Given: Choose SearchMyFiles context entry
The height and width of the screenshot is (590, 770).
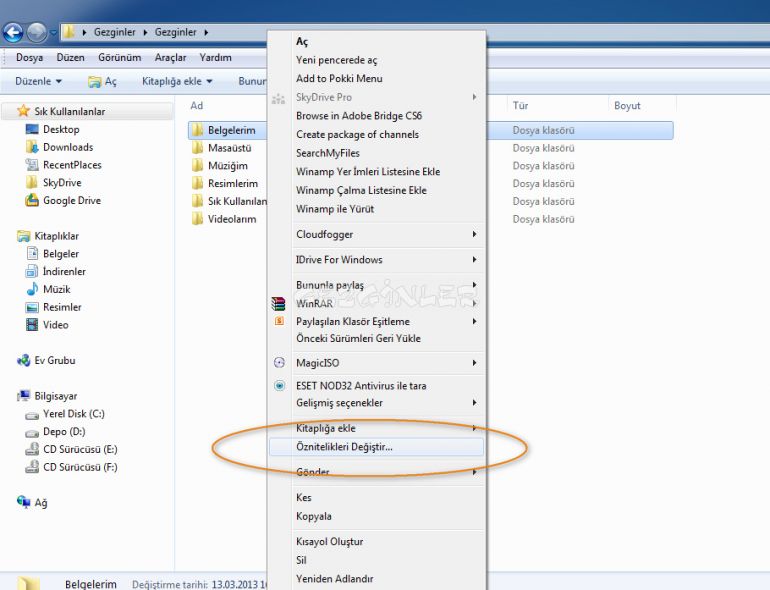Looking at the screenshot, I should point(328,153).
